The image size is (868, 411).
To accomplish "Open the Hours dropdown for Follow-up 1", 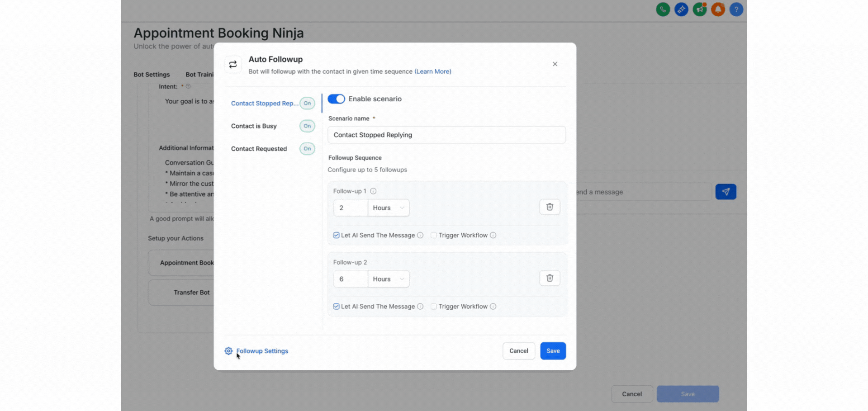I will (388, 208).
